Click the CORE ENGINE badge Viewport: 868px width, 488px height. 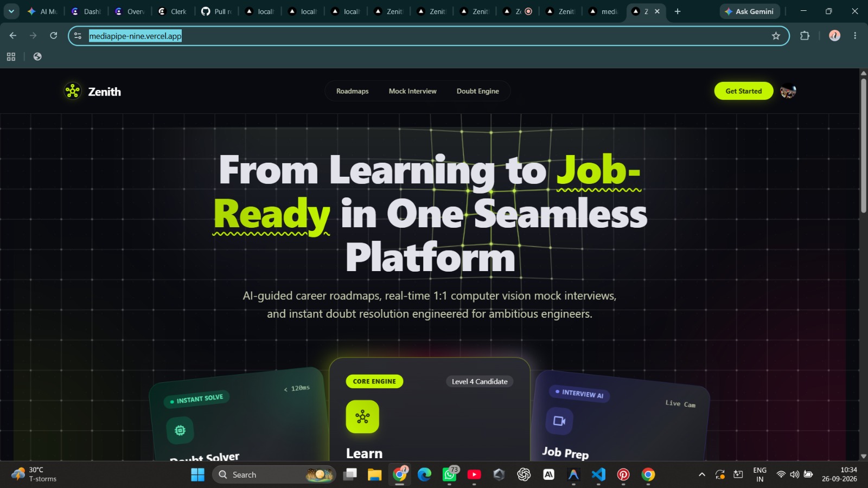click(x=374, y=381)
